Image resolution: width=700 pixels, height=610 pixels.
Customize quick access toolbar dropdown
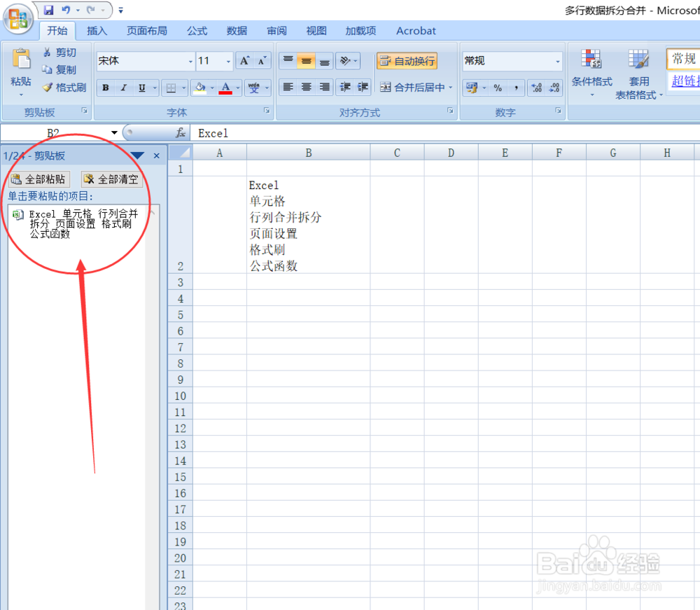pos(120,11)
